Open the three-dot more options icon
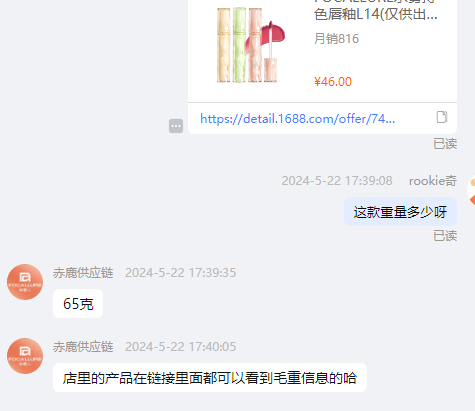This screenshot has height=411, width=475. pyautogui.click(x=176, y=126)
